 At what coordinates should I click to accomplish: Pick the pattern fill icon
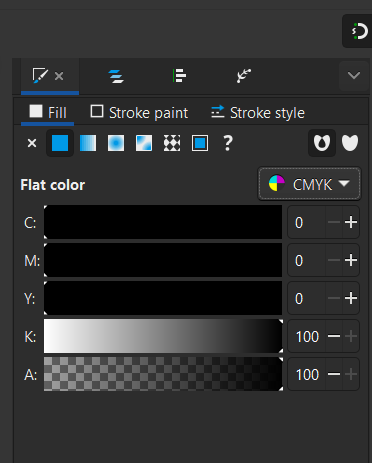click(172, 143)
